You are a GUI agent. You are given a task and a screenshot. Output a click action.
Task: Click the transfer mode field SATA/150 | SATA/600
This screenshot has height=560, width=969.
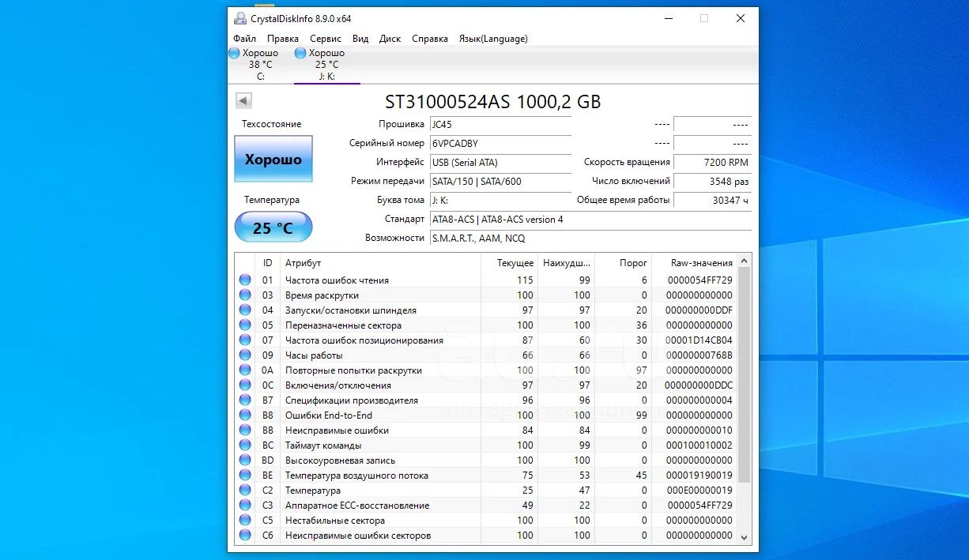[x=500, y=182]
